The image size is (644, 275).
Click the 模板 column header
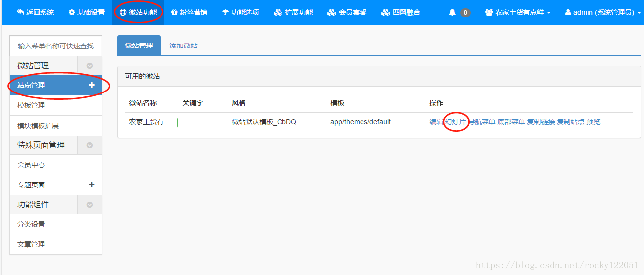pos(337,103)
